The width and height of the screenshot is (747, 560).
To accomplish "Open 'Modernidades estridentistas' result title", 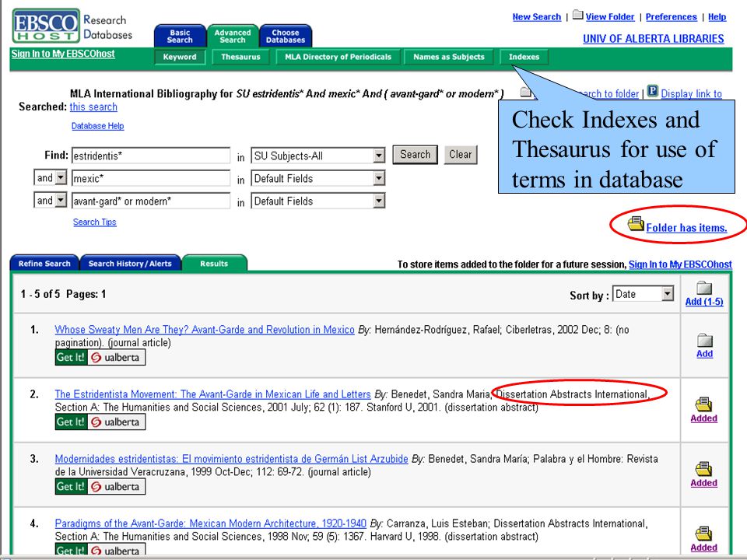I will (x=231, y=459).
